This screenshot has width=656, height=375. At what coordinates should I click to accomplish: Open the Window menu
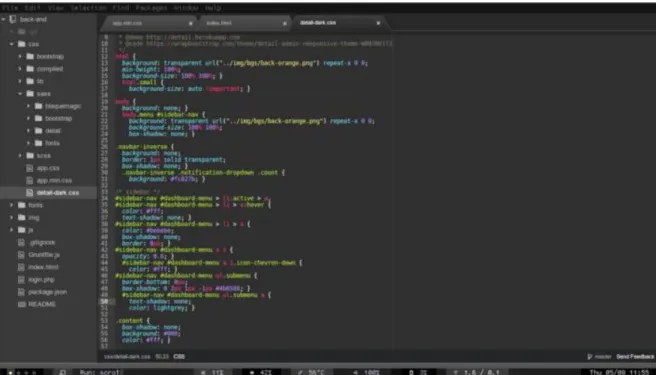[186, 8]
